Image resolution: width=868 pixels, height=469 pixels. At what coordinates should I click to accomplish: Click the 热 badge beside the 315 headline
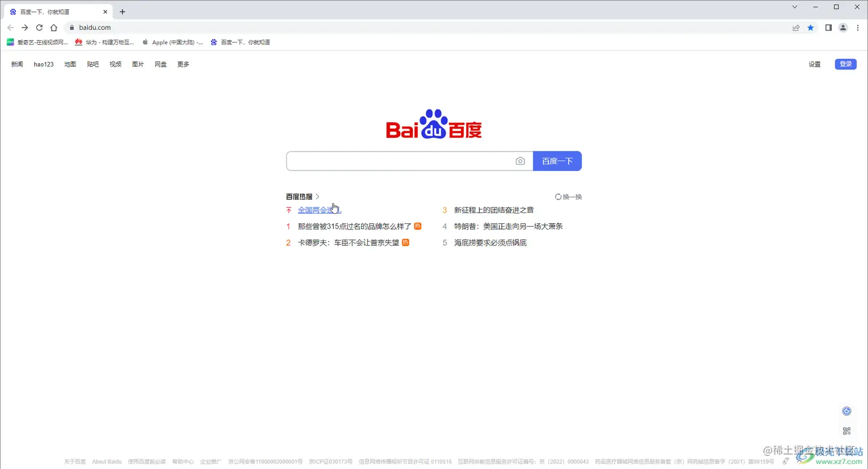(x=417, y=226)
